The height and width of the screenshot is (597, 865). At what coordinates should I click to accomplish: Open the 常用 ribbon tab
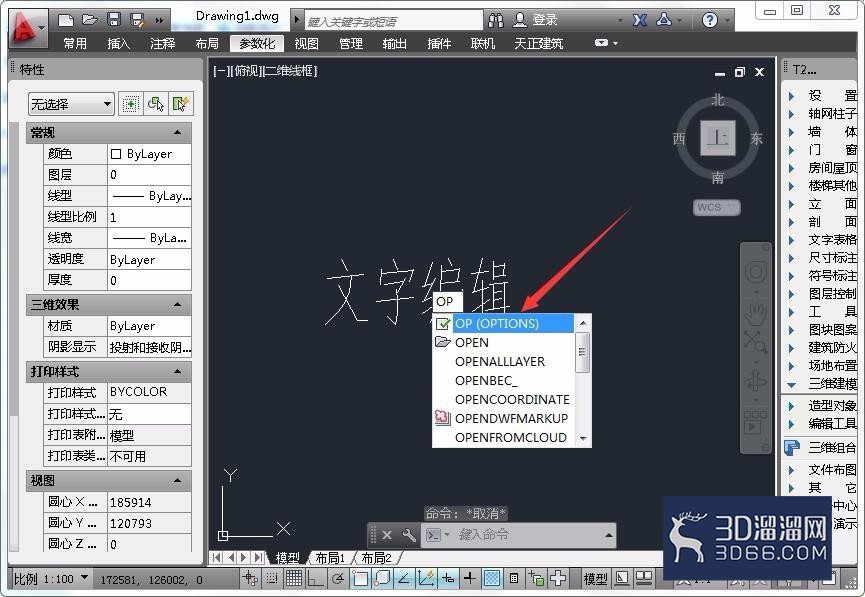[75, 44]
